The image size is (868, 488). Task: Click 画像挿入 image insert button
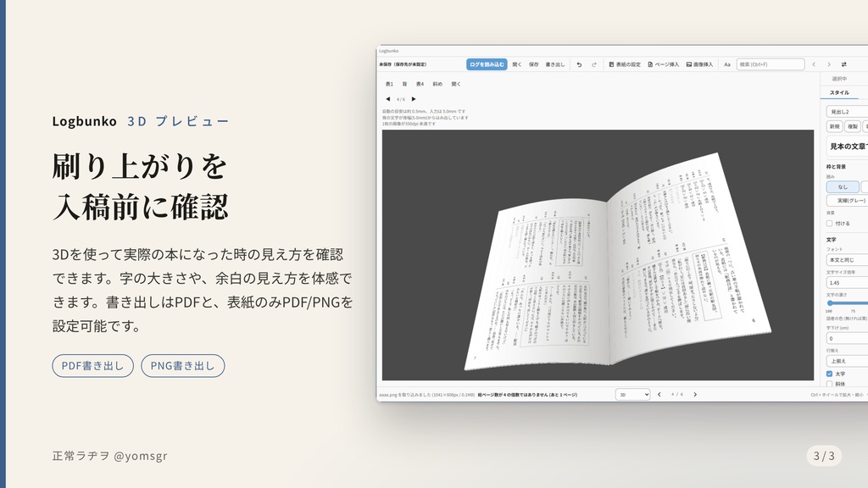699,64
